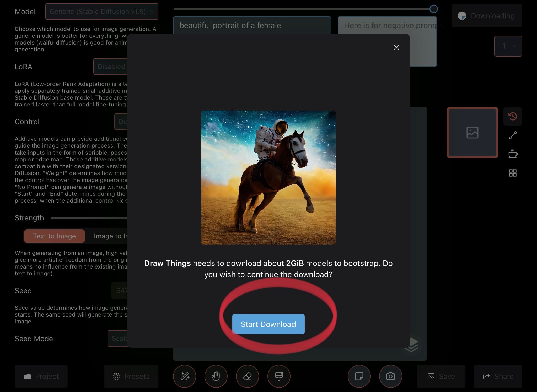The width and height of the screenshot is (537, 392).
Task: Click the top slider handle
Action: pyautogui.click(x=433, y=9)
